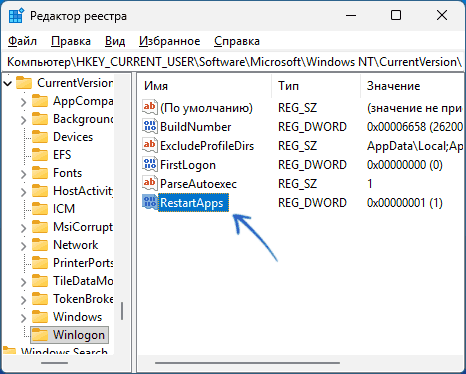This screenshot has width=466, height=374.
Task: Select the Winlogon folder icon
Action: coord(40,335)
